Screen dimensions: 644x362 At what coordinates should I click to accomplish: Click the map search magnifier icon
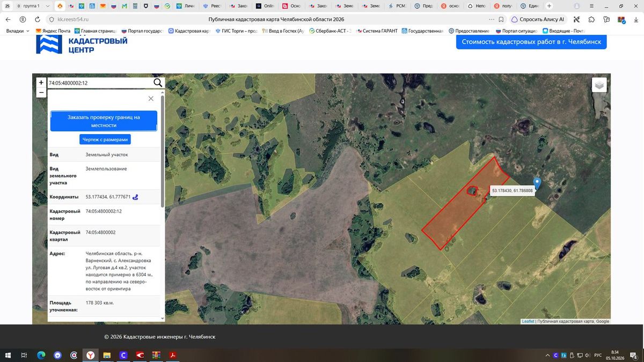pyautogui.click(x=158, y=83)
